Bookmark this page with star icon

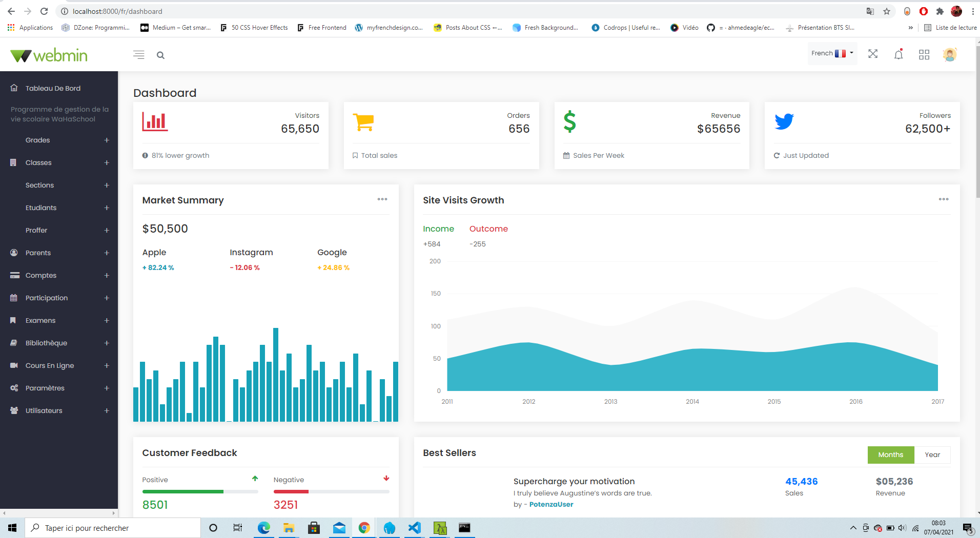click(887, 11)
